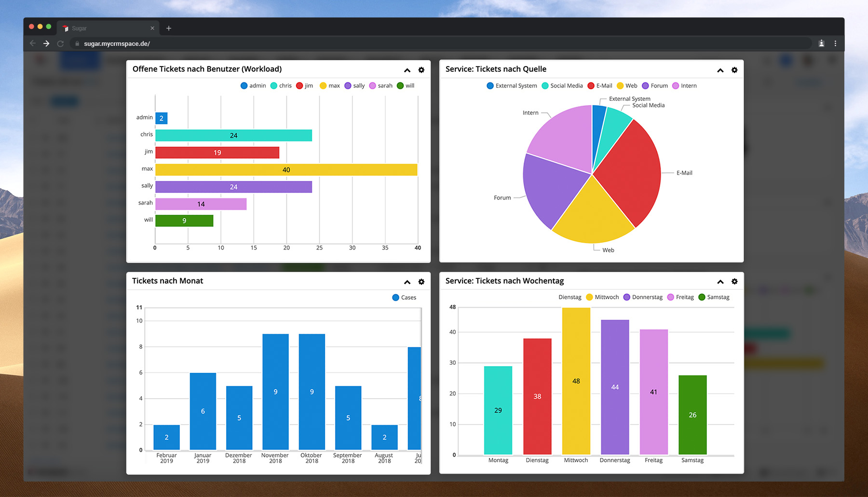
Task: Reload the page with browser refresh icon
Action: pos(60,43)
